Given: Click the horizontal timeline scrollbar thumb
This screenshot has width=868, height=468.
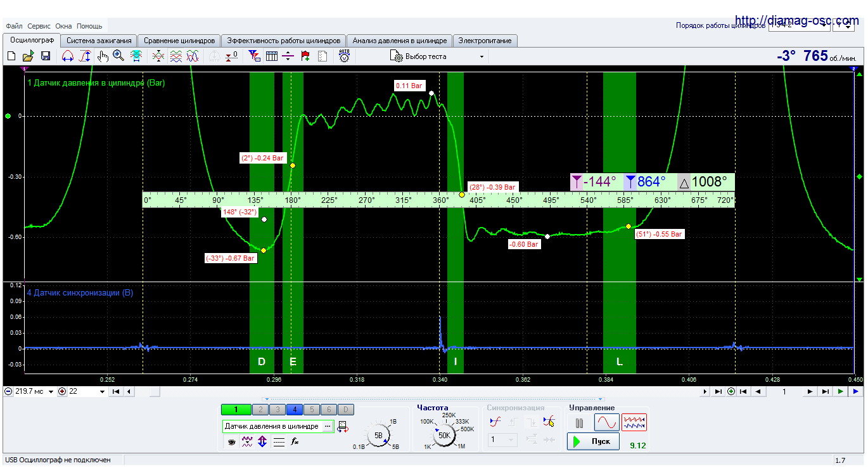Looking at the screenshot, I should click(x=155, y=392).
